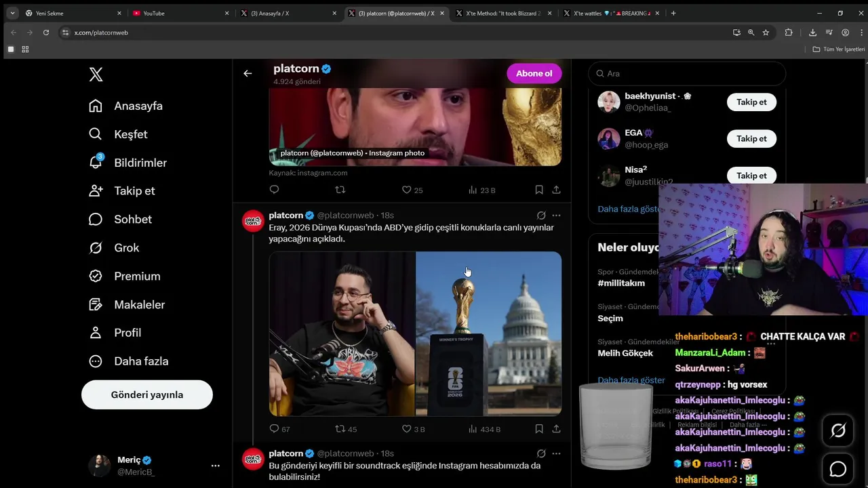
Task: Open Premium page
Action: pyautogui.click(x=127, y=276)
